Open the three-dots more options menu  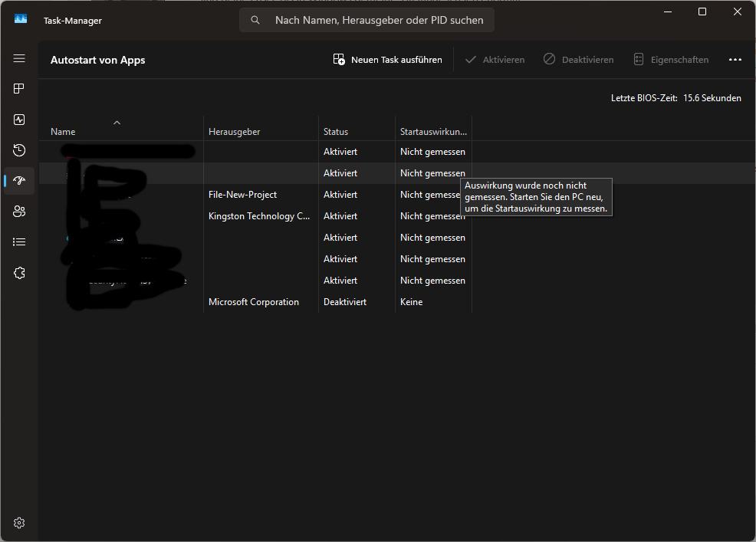[735, 60]
